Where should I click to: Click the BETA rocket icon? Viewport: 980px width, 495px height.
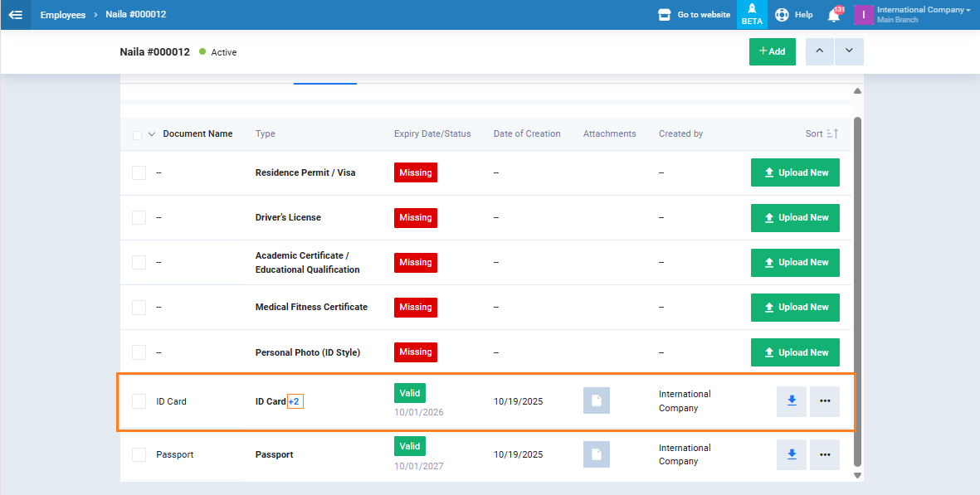[x=752, y=15]
